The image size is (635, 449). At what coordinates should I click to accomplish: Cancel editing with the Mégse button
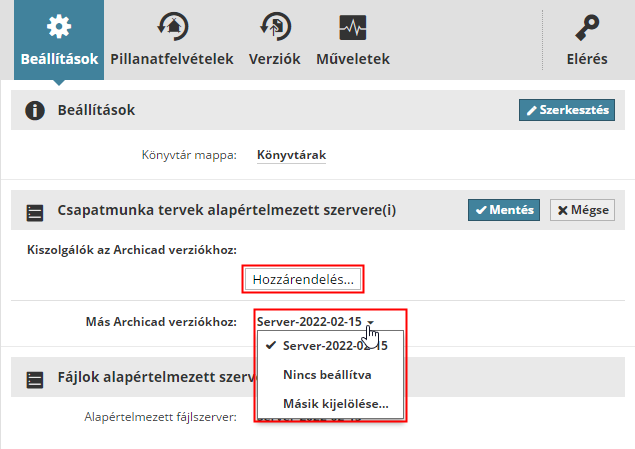pos(582,211)
